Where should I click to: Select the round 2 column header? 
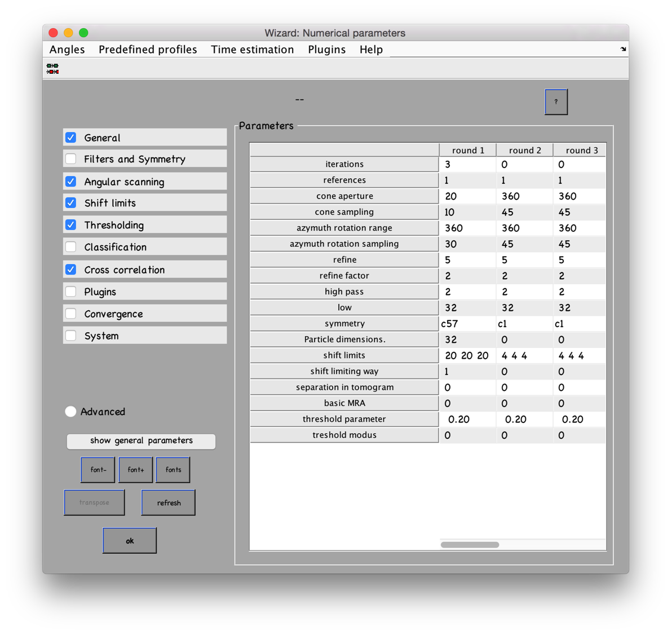pos(524,150)
